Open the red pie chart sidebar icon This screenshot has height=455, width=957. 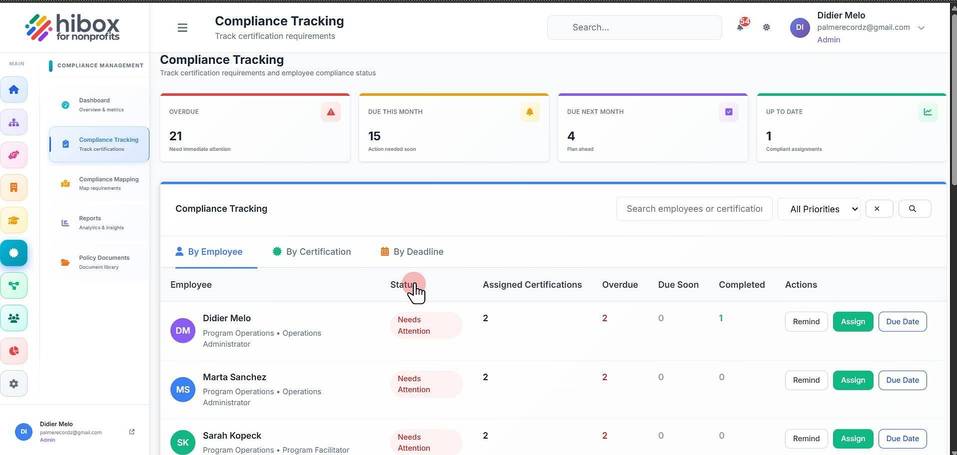click(13, 351)
